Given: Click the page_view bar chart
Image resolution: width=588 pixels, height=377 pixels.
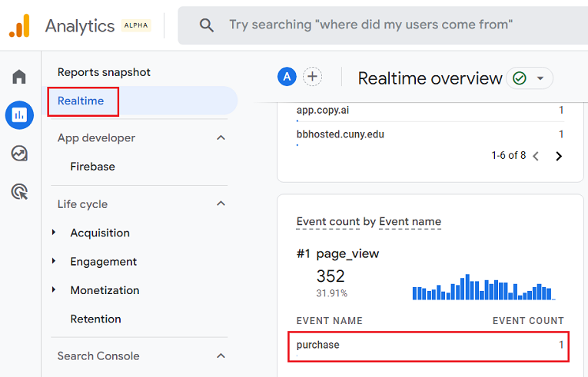Looking at the screenshot, I should pos(483,287).
